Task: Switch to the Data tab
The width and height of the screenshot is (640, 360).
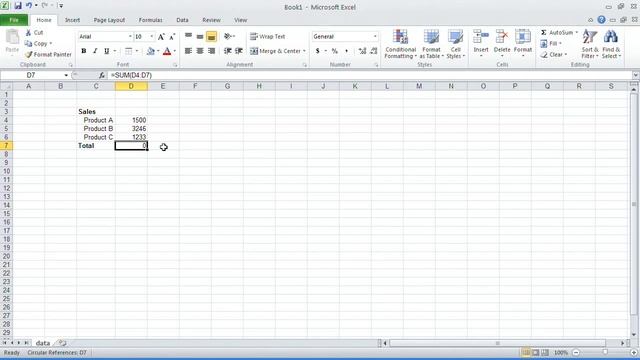Action: point(182,20)
